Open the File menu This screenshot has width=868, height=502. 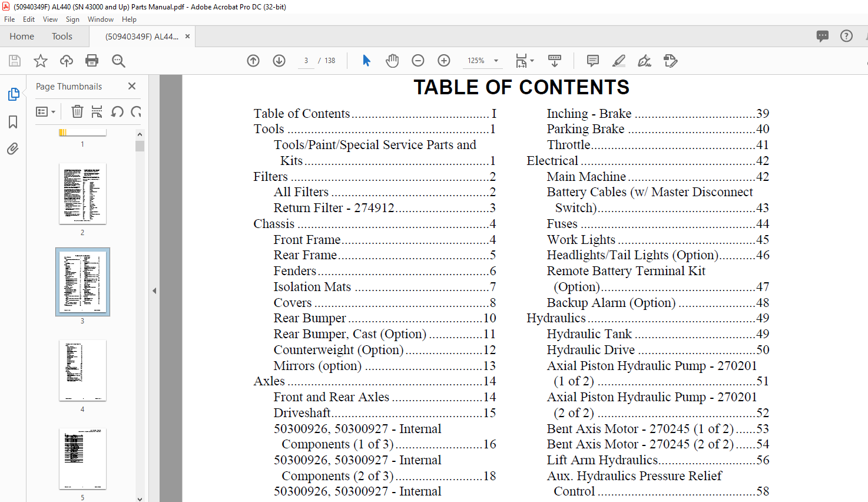9,19
